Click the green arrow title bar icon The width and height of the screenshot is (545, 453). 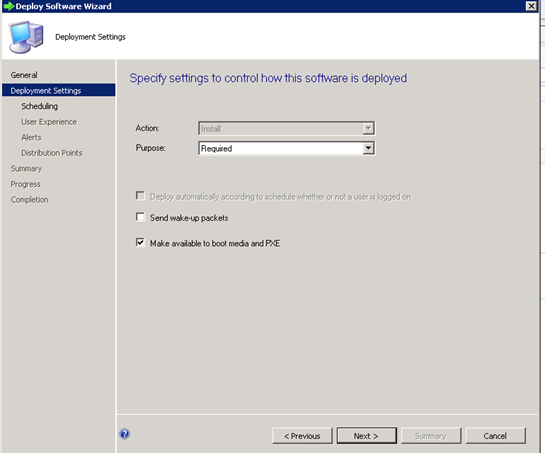(9, 6)
